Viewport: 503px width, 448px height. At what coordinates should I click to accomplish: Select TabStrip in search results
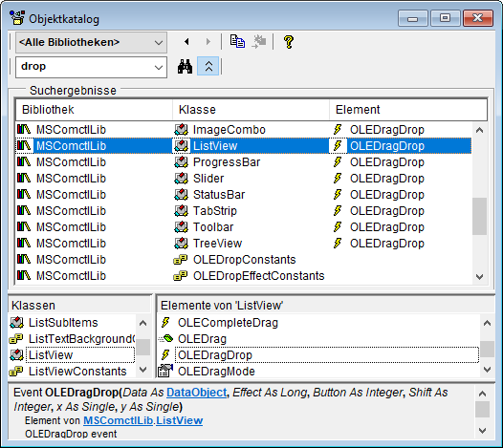[x=244, y=211]
